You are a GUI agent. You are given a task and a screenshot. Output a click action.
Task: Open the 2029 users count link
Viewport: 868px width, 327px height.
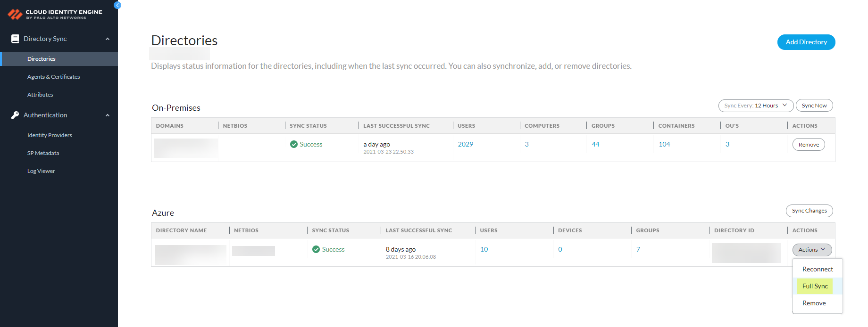point(465,144)
